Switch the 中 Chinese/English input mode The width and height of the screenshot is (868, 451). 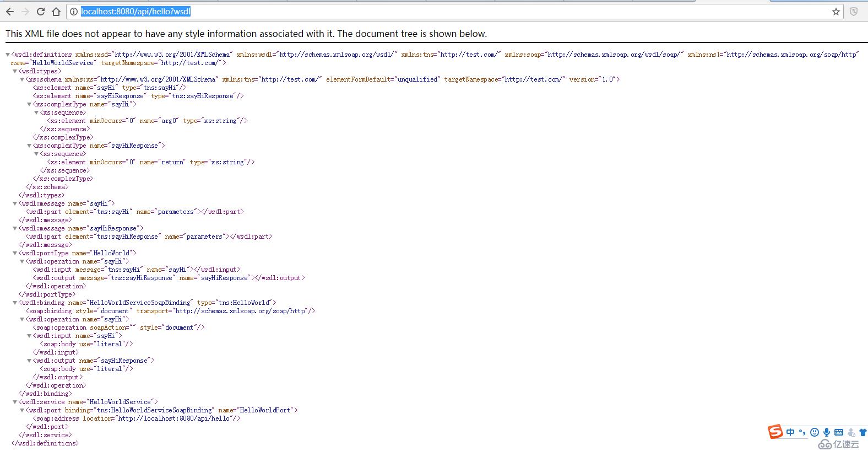pyautogui.click(x=790, y=432)
